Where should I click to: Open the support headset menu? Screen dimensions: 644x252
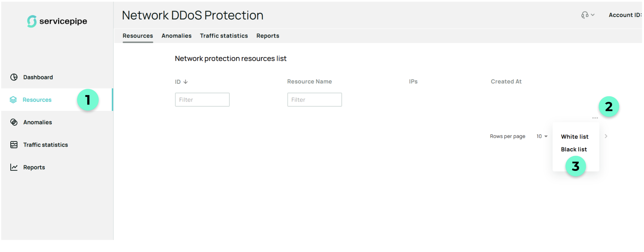click(587, 15)
